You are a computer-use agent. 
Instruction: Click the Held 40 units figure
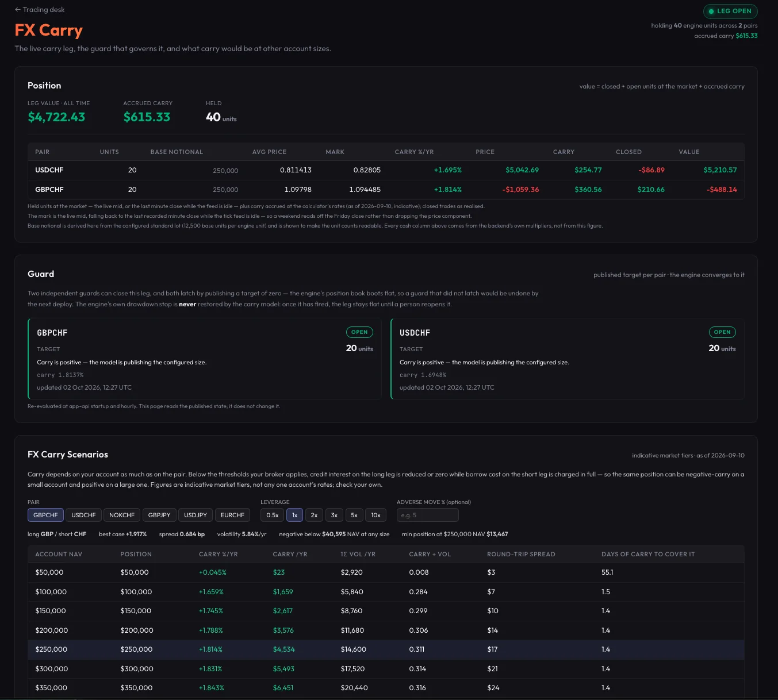(221, 117)
